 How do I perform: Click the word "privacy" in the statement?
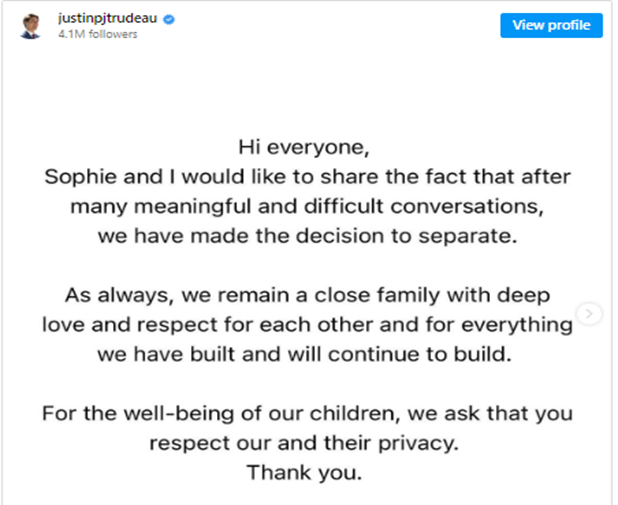tap(419, 444)
